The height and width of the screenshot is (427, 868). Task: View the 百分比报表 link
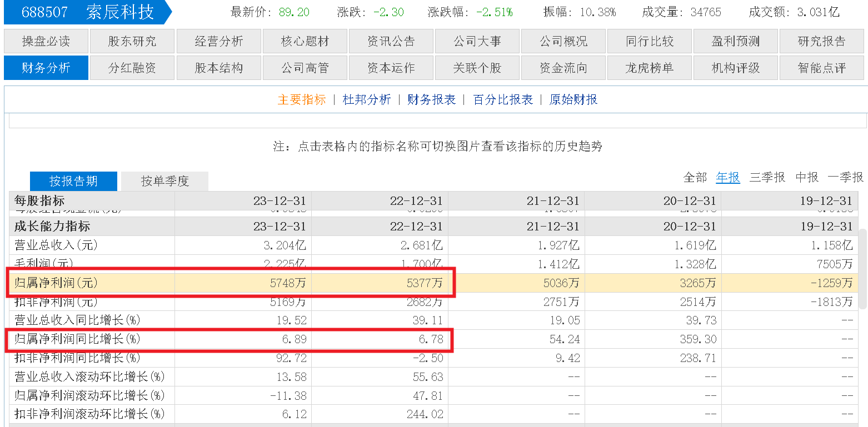[x=503, y=100]
